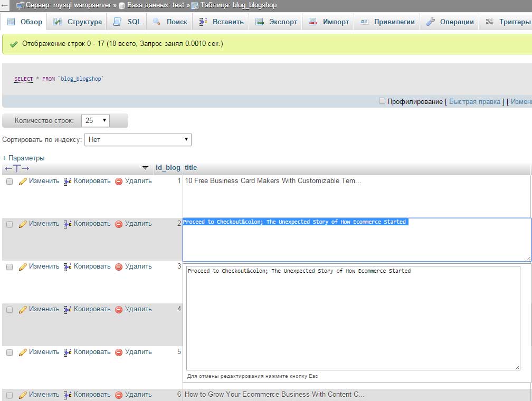Click the pencil edit icon in row 1

click(23, 182)
